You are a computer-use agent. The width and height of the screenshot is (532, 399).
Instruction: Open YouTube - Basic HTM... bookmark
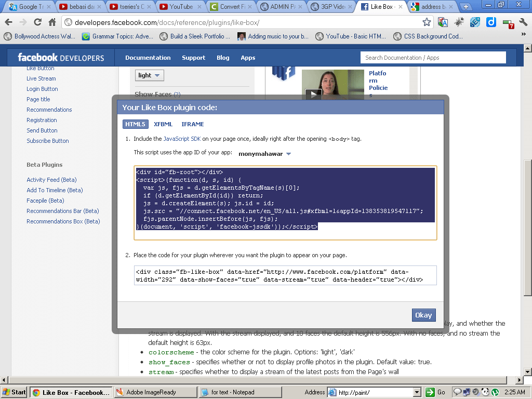(x=351, y=36)
